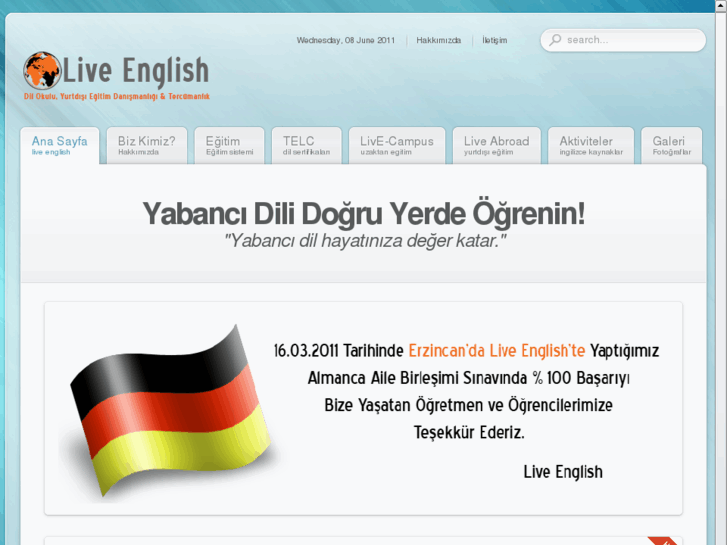Click the orange 'Erzincan'da Live English'te' text
Viewport: 727px width, 545px height.
(x=497, y=351)
